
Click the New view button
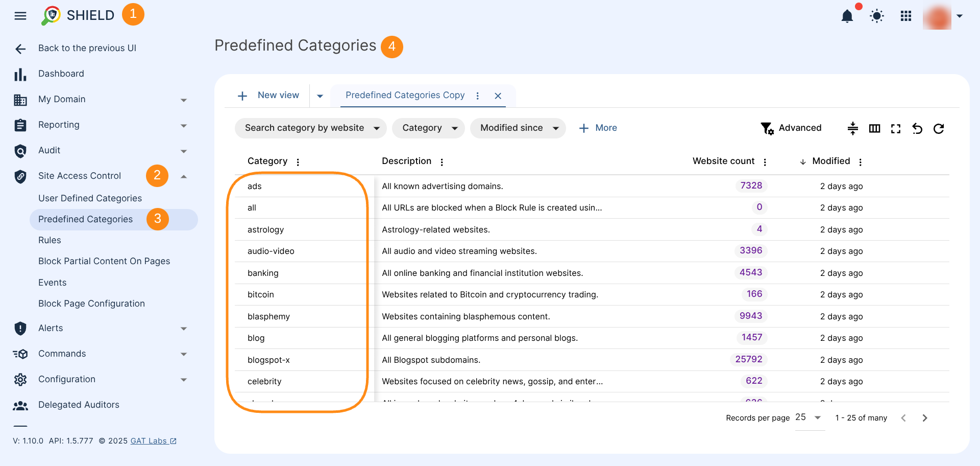[268, 96]
